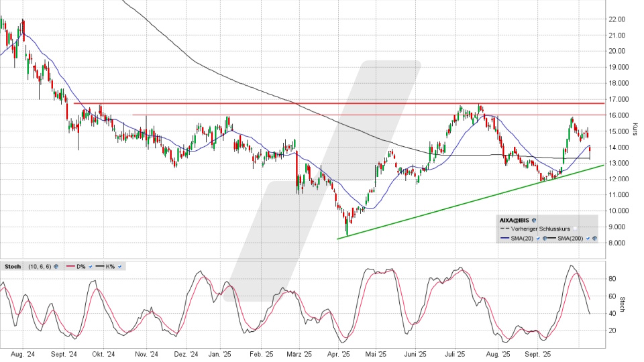The image size is (644, 362).
Task: Hide the SMA(20) line via its checkbox
Action: pos(538,239)
